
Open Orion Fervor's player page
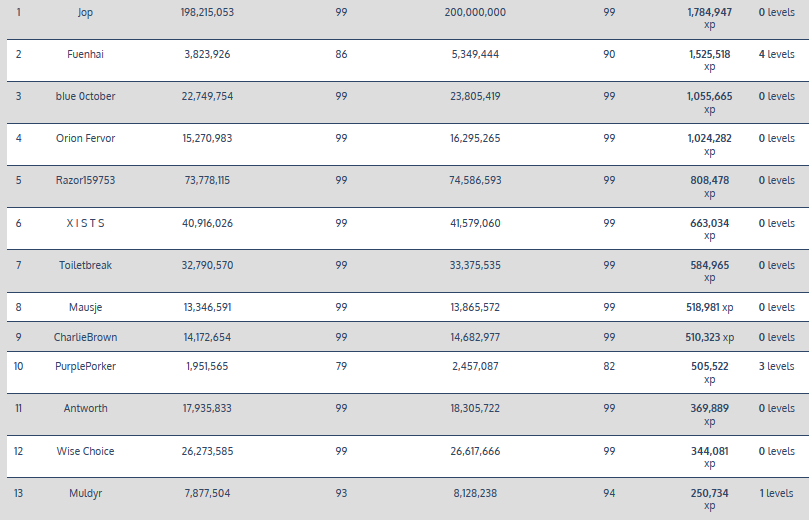(x=85, y=138)
